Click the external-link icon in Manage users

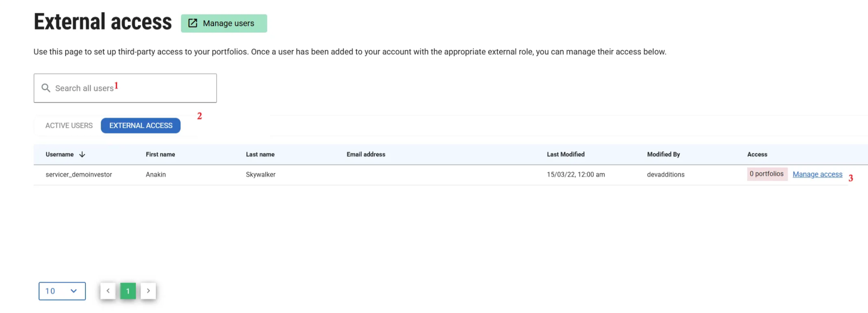point(193,23)
